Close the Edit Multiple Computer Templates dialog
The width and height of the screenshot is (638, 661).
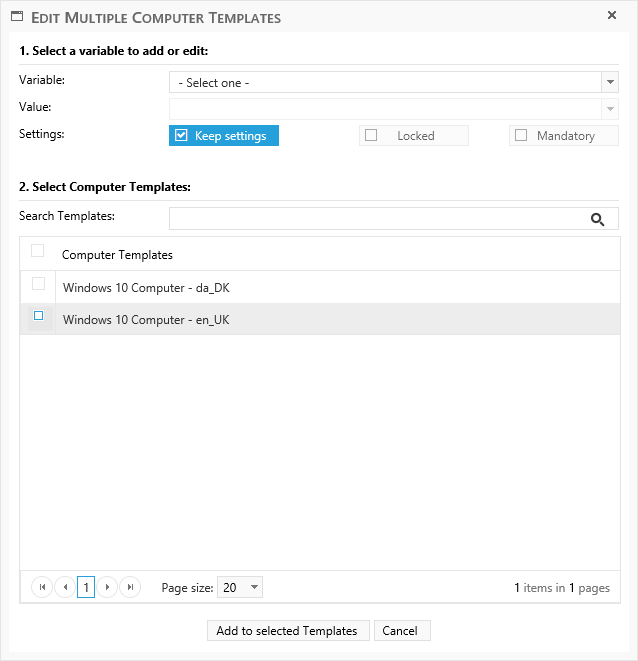[x=612, y=16]
